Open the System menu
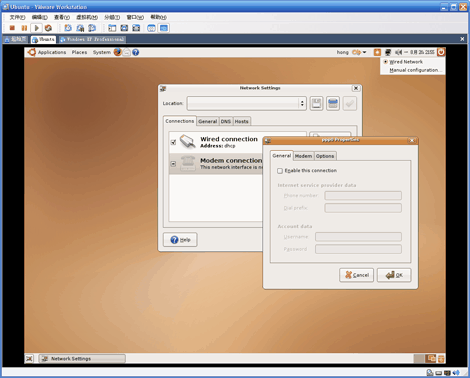The width and height of the screenshot is (470, 378). pyautogui.click(x=102, y=52)
